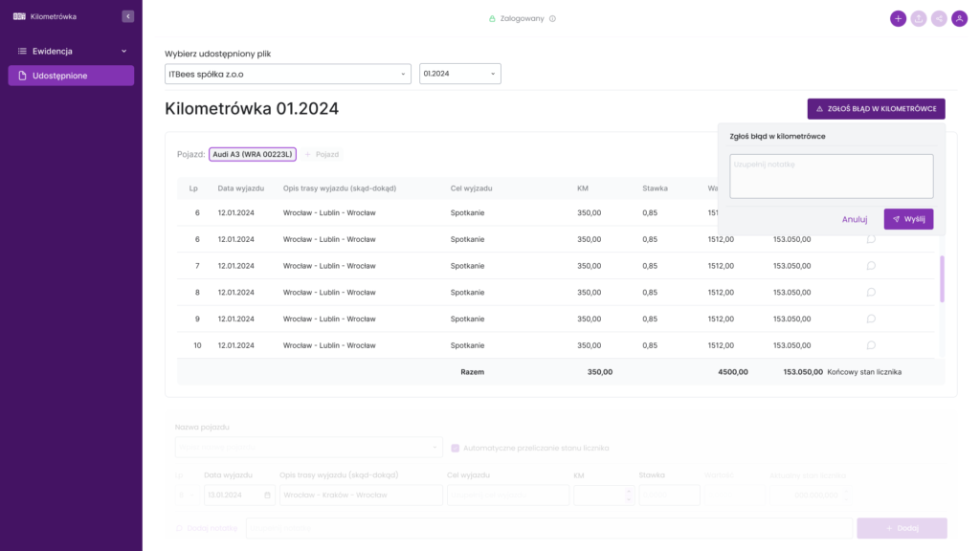Toggle Automatyczne przeliczanie stanu licznika checkbox

pos(456,448)
